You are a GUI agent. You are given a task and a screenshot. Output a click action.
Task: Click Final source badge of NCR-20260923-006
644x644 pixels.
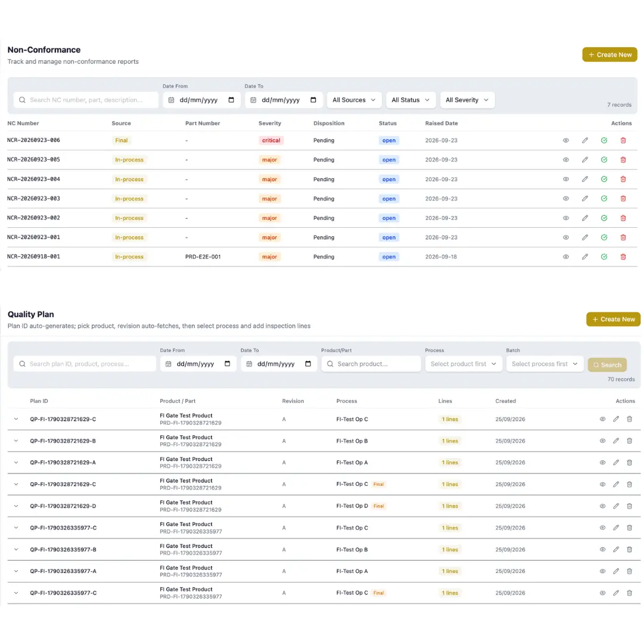coord(121,141)
